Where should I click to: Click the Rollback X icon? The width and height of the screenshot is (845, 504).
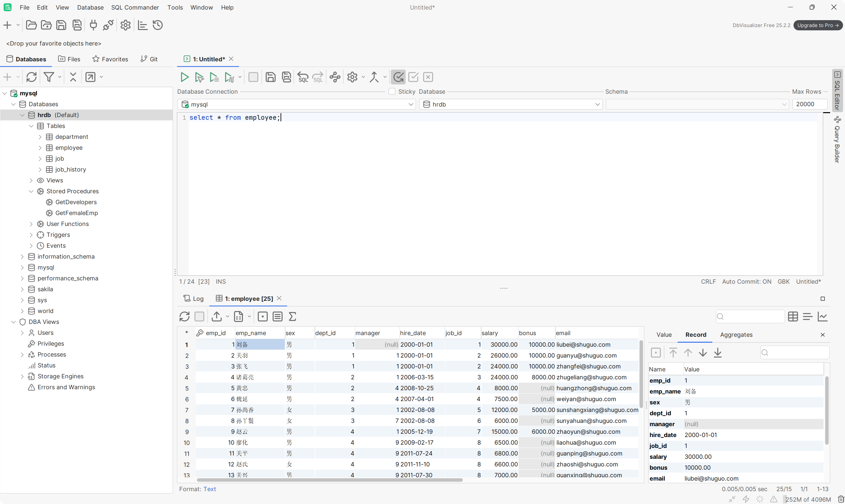(x=428, y=77)
